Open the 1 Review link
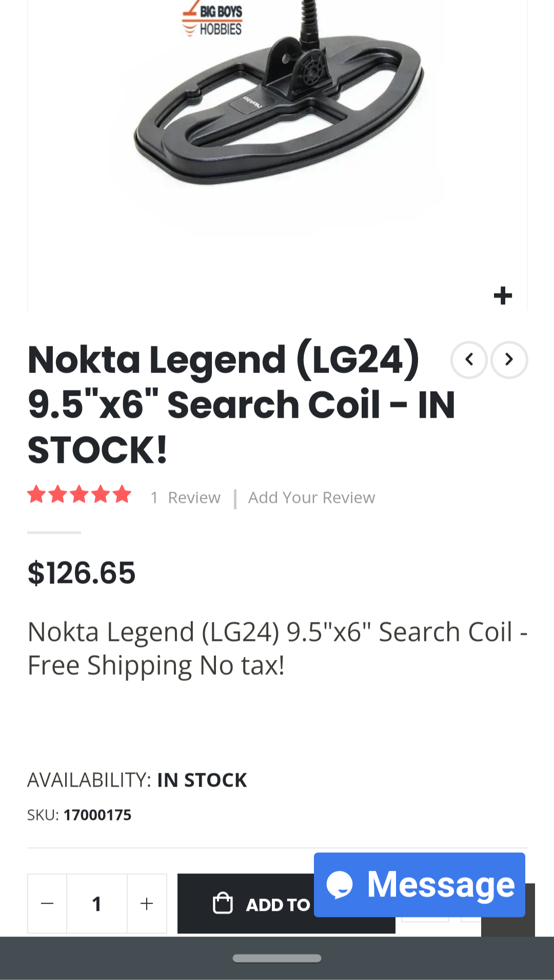This screenshot has height=980, width=554. point(186,498)
